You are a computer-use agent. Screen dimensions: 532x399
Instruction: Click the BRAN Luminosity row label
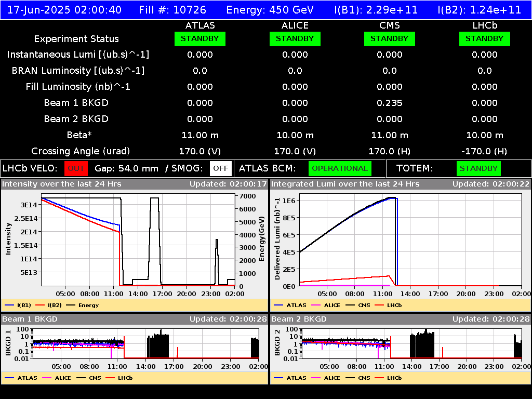click(78, 71)
